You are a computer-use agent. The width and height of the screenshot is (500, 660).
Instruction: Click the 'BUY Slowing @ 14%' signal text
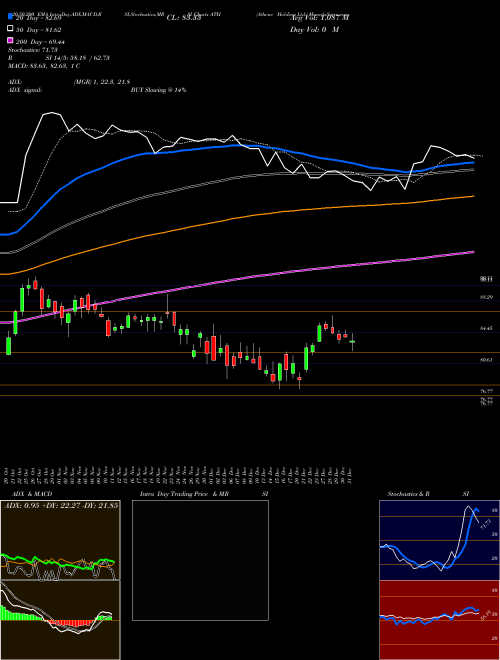tap(159, 90)
